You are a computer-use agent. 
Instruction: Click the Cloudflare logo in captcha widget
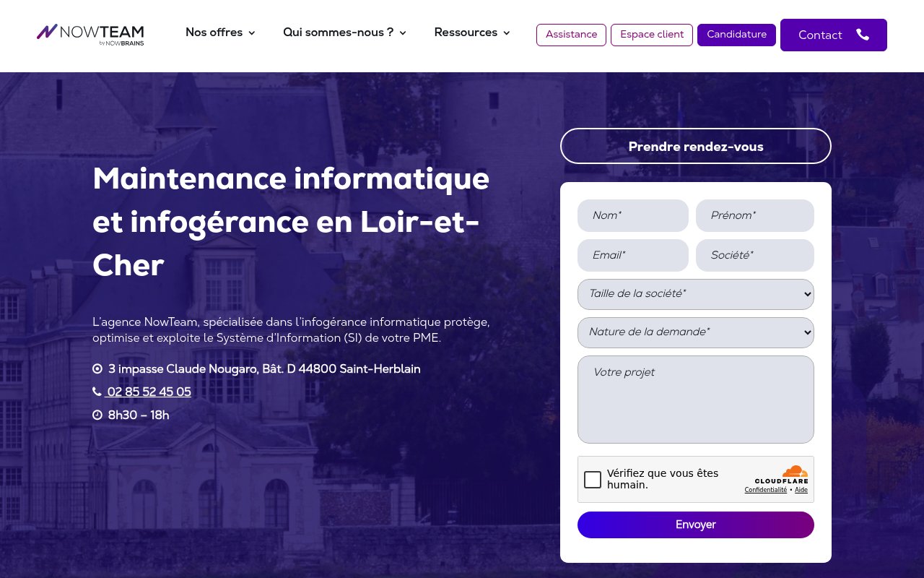pyautogui.click(x=782, y=475)
